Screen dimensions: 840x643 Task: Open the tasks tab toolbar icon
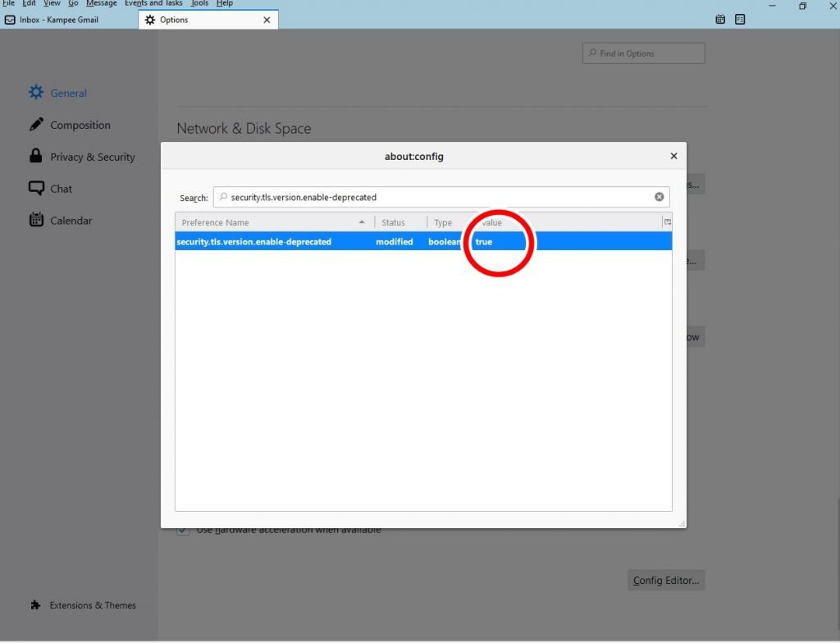coord(740,19)
